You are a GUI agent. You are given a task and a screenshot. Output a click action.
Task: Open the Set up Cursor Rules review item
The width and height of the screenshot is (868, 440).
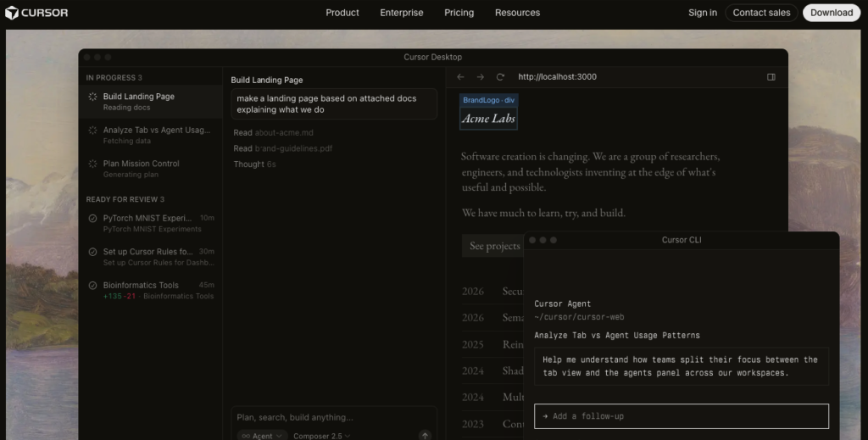tap(151, 257)
